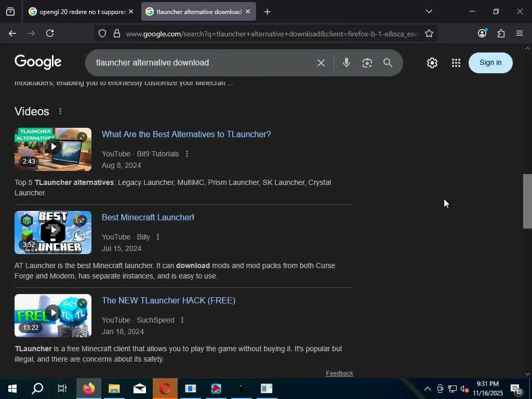This screenshot has width=532, height=399.
Task: Play TLauncher Alternatives video thumbnail
Action: 53,149
